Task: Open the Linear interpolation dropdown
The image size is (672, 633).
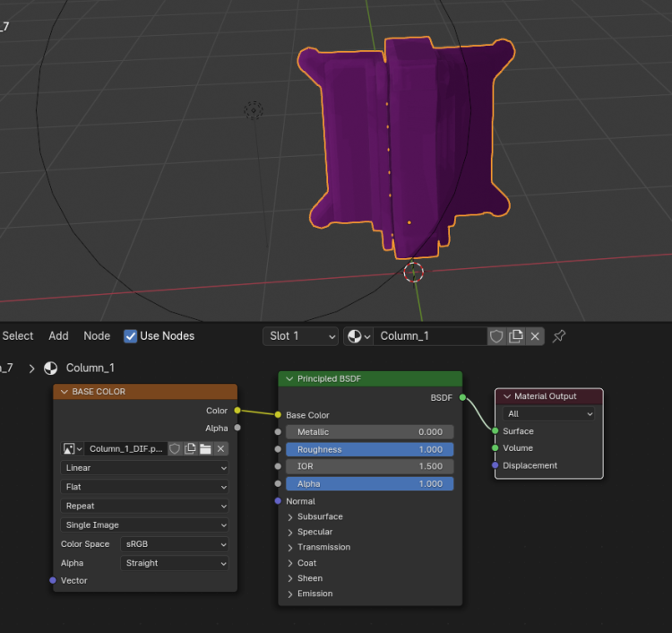Action: click(x=145, y=468)
